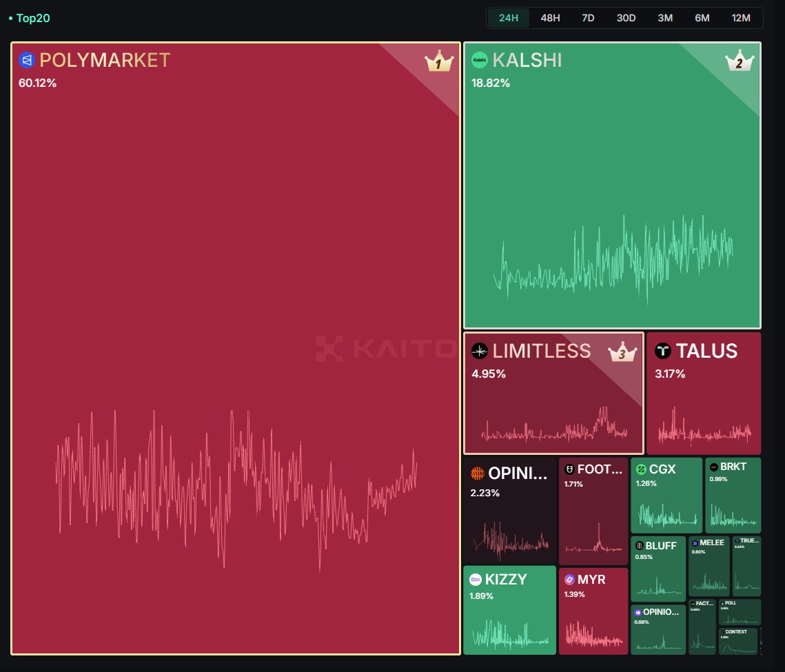Select the 30D timeframe tab

tap(626, 18)
